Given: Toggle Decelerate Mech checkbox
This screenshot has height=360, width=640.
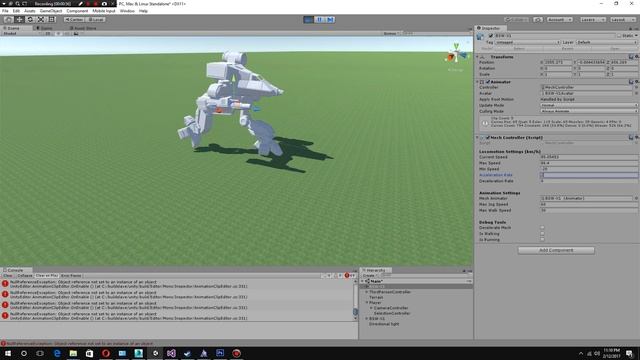Looking at the screenshot, I should click(542, 228).
